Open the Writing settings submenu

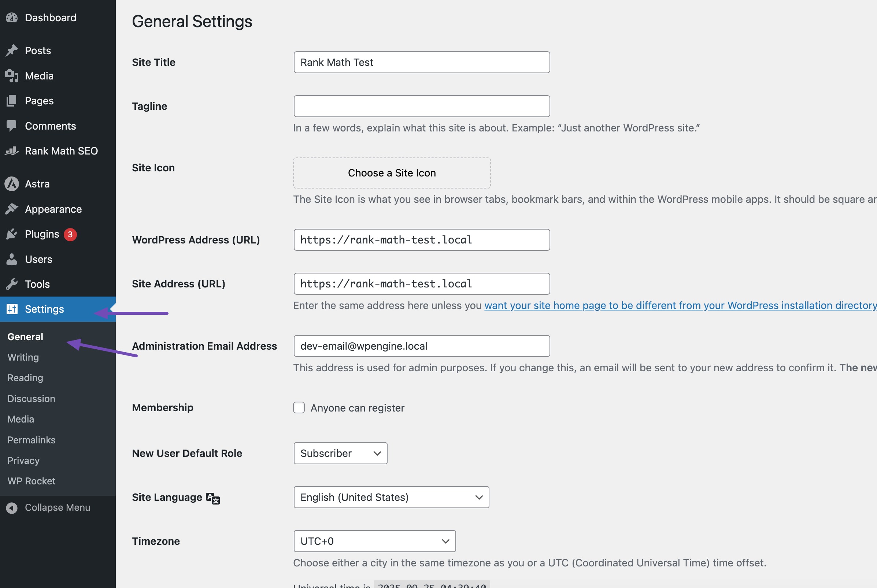(x=23, y=357)
